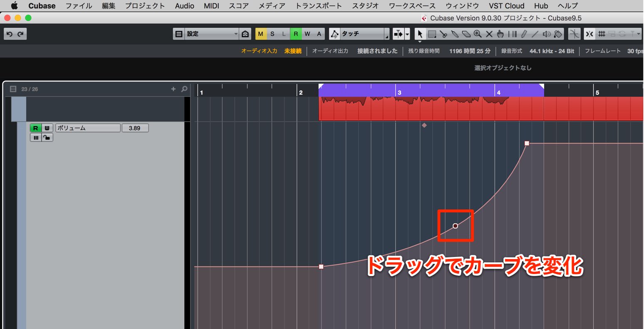
Task: Select the Mute X tool
Action: (x=489, y=34)
